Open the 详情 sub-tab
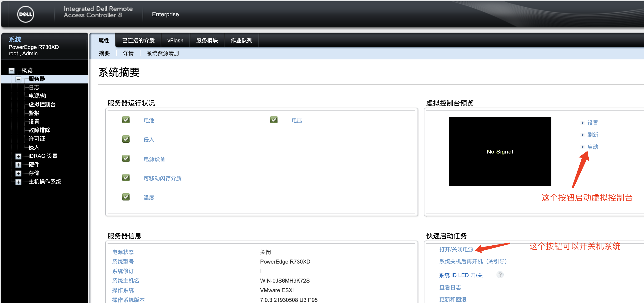Screen dimensions: 644x303 click(x=128, y=53)
